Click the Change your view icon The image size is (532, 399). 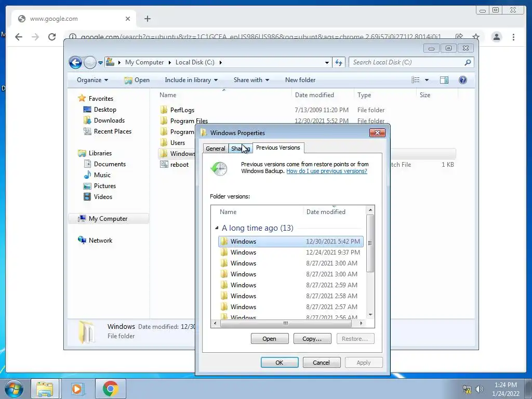tap(415, 80)
